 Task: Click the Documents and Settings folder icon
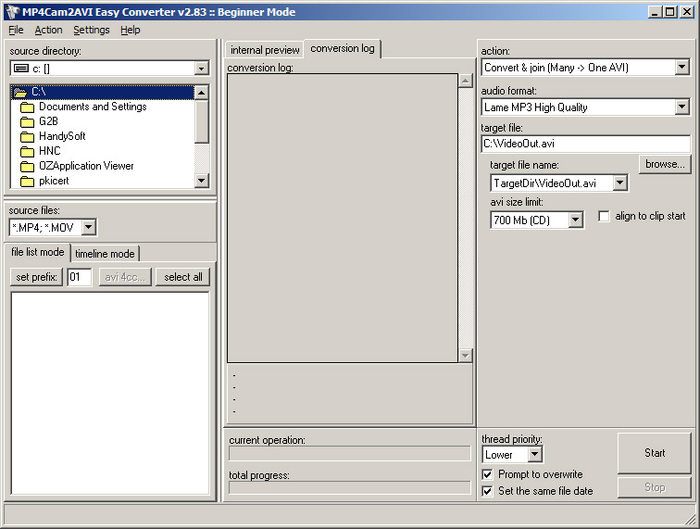tap(27, 107)
